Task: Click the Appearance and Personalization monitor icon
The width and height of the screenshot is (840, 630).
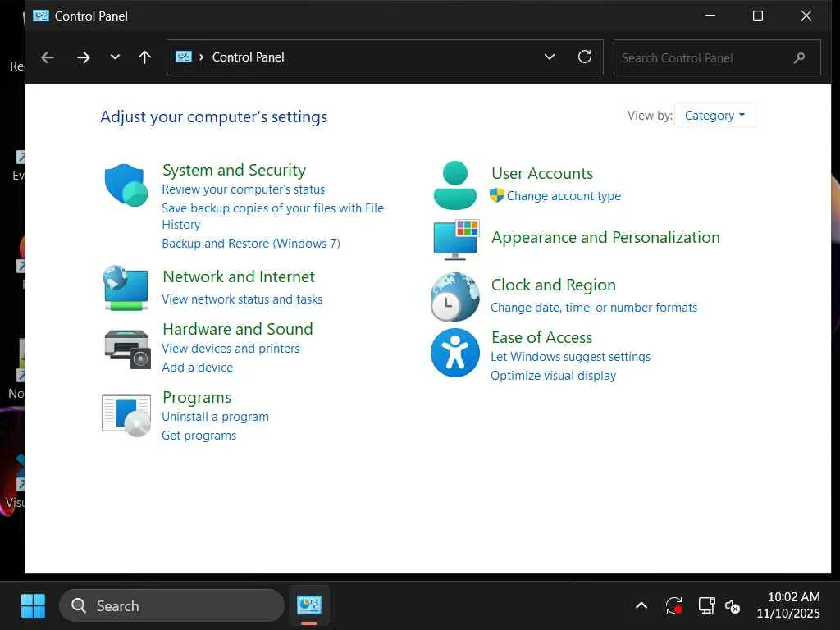Action: [456, 240]
